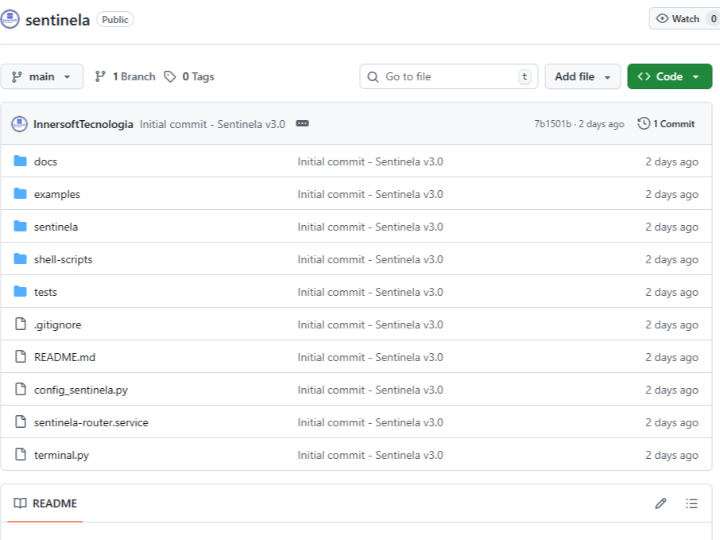Select the README tab
This screenshot has width=720, height=540.
tap(45, 503)
